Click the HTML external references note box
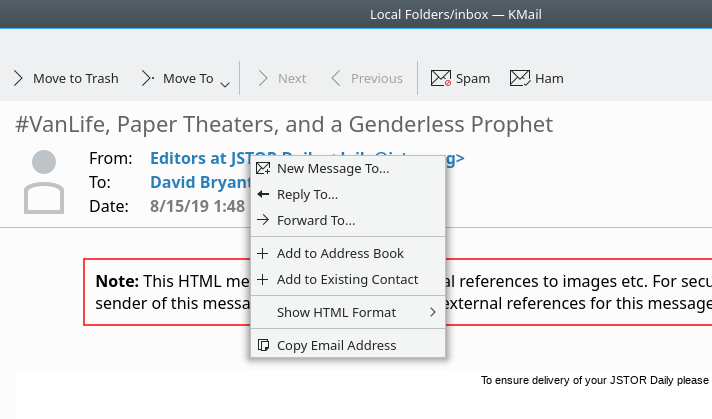Viewport: 712px width, 419px height. [x=398, y=292]
